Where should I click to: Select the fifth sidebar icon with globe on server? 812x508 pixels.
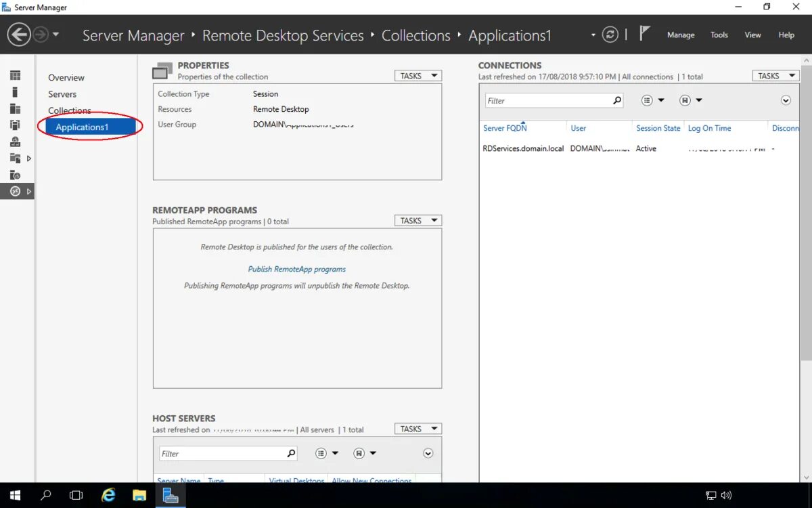pos(15,142)
